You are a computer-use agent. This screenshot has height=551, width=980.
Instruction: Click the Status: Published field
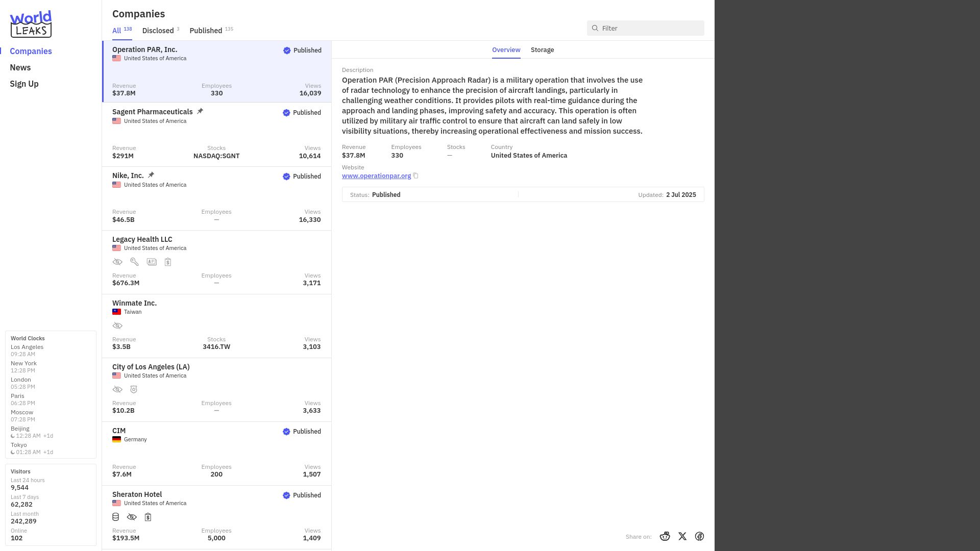[x=375, y=195]
